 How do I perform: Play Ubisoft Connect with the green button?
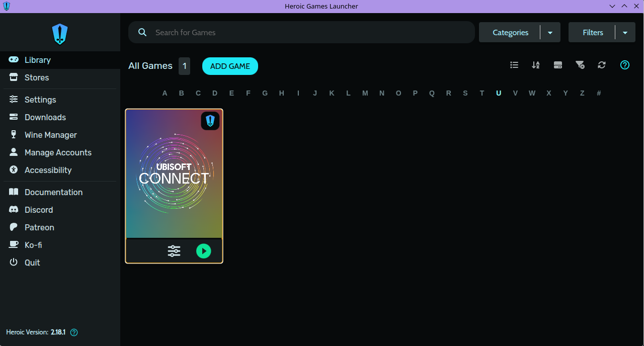pos(204,251)
